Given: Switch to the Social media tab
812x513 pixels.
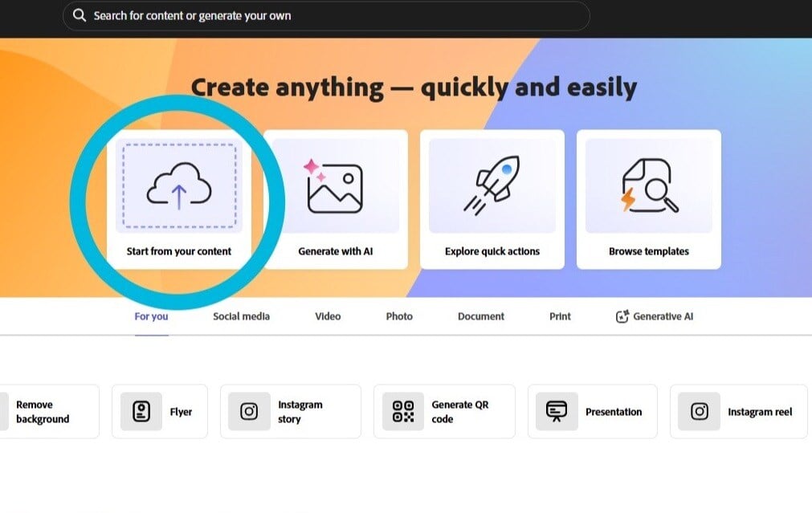Looking at the screenshot, I should click(x=240, y=316).
